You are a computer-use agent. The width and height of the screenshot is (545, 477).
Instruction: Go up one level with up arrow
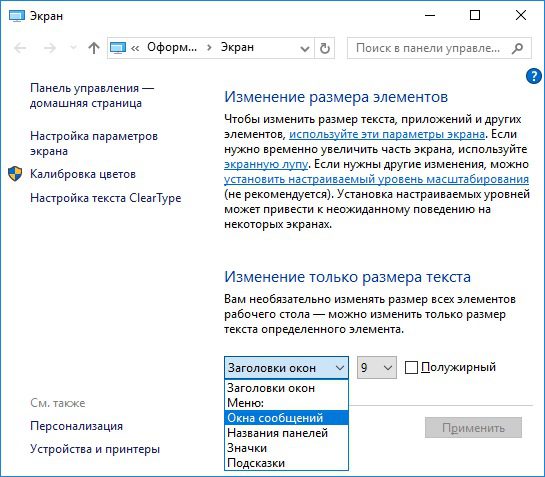pos(93,48)
